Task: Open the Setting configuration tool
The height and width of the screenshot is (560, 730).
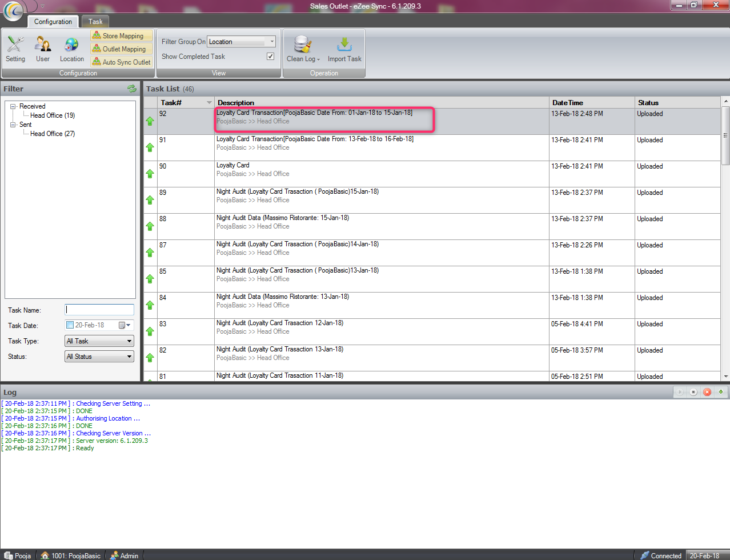Action: coord(15,49)
